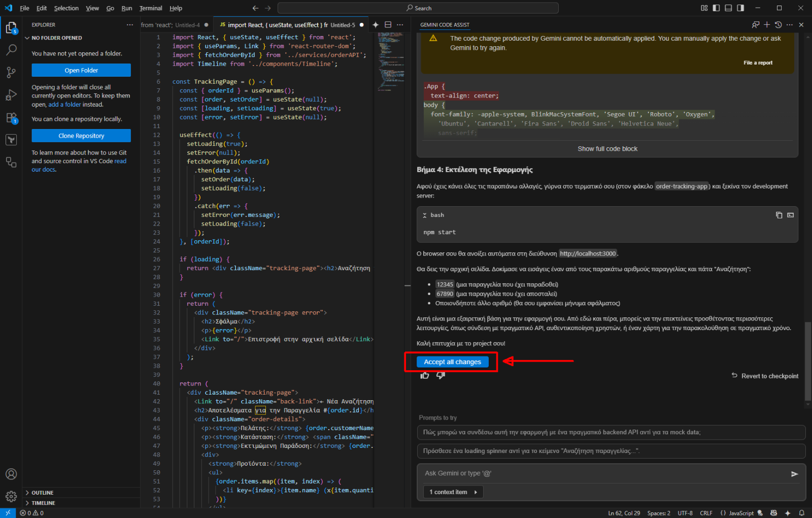Collapse the bash code block chevron
The image size is (812, 518).
coord(425,215)
